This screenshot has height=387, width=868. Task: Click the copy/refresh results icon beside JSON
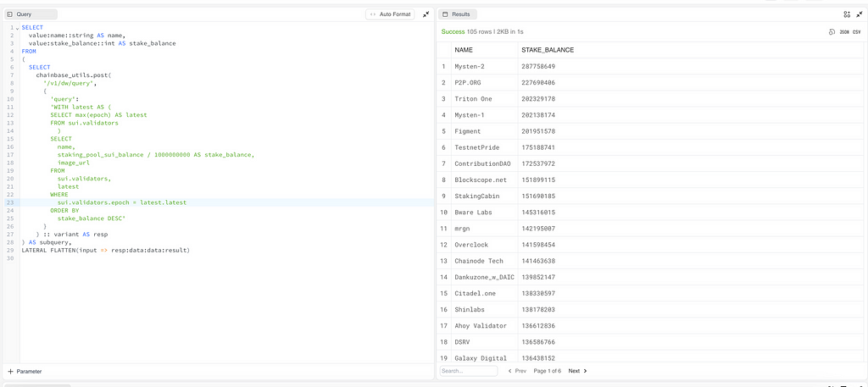832,32
